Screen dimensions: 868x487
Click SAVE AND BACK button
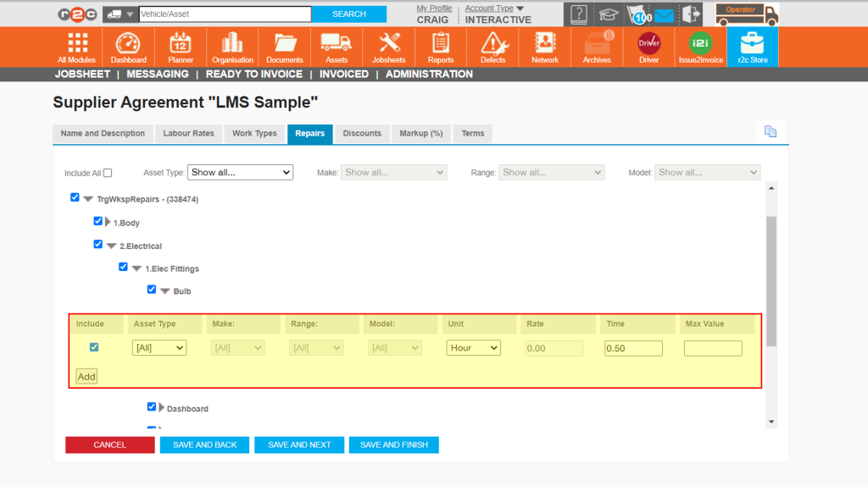click(x=204, y=445)
